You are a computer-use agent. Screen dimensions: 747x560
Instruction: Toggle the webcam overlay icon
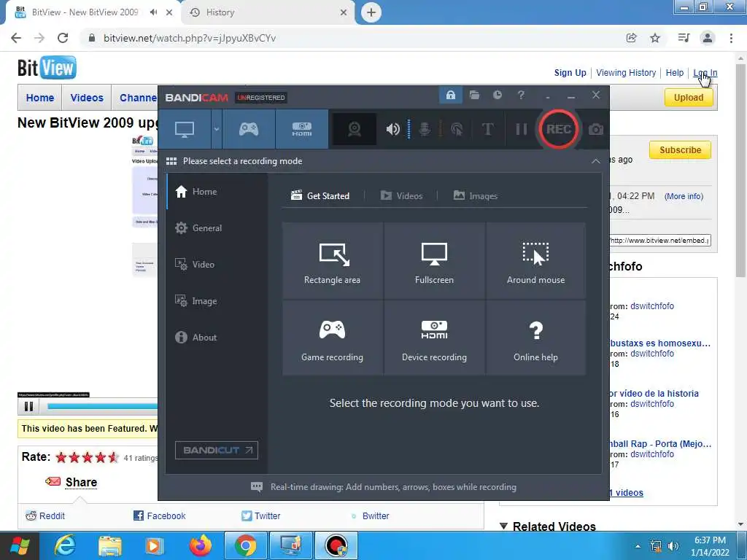[x=354, y=129]
